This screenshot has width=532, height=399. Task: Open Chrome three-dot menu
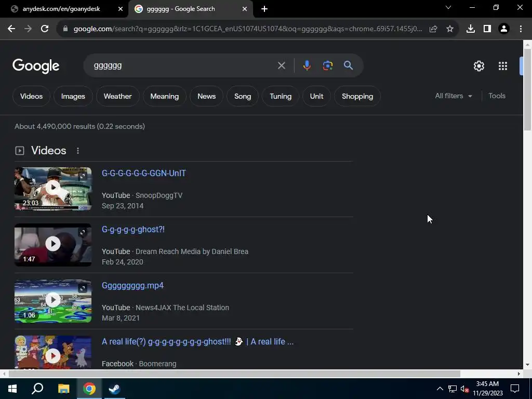coord(521,29)
